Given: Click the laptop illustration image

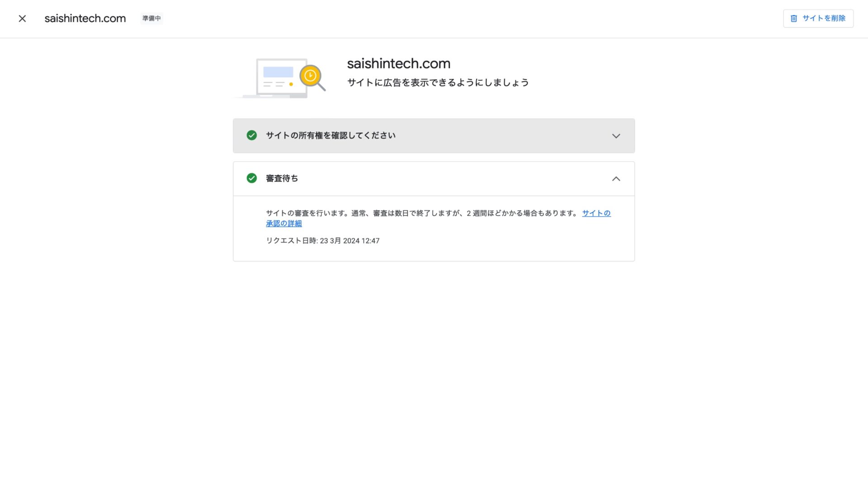Looking at the screenshot, I should click(x=275, y=86).
